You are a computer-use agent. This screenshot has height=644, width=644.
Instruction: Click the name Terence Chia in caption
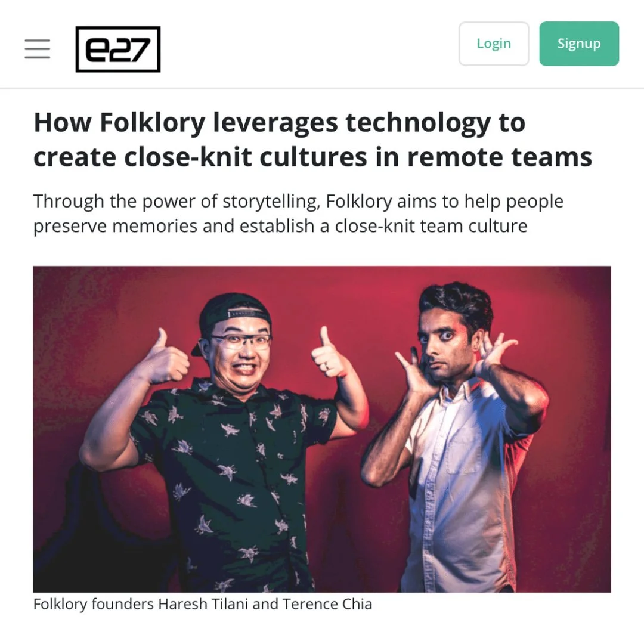point(327,604)
